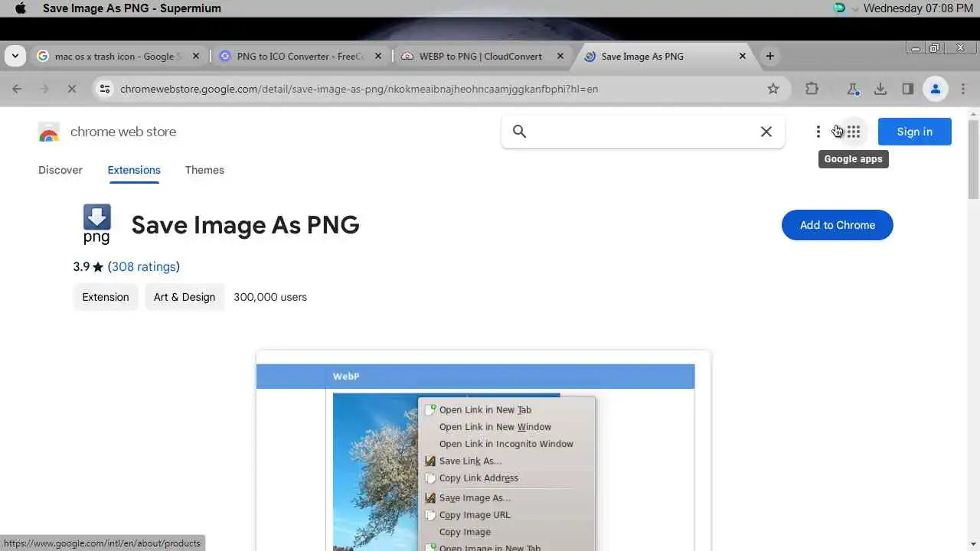The image size is (980, 551).
Task: Go forward to the next page
Action: (x=44, y=89)
